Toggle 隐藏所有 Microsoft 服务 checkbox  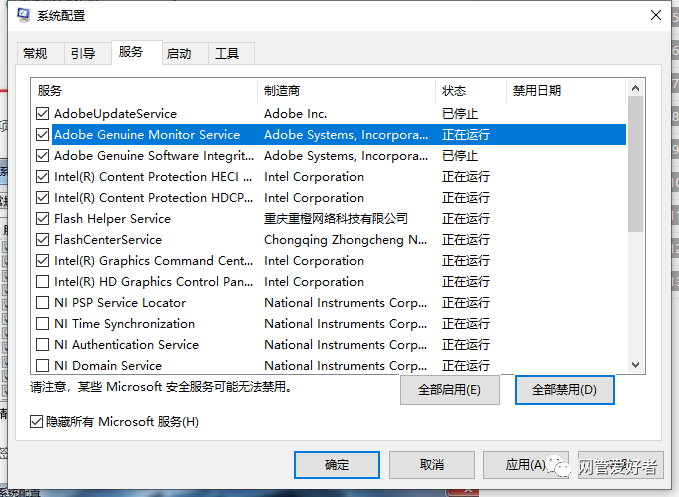38,422
